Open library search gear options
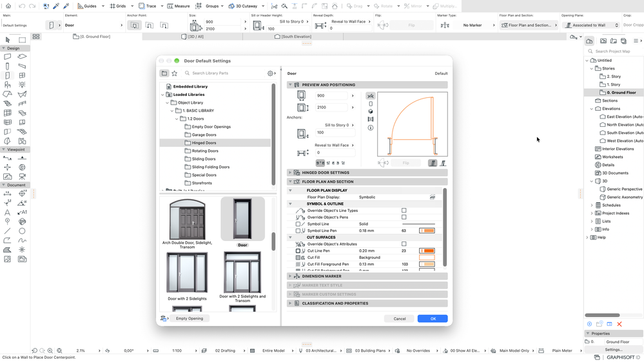 [271, 73]
